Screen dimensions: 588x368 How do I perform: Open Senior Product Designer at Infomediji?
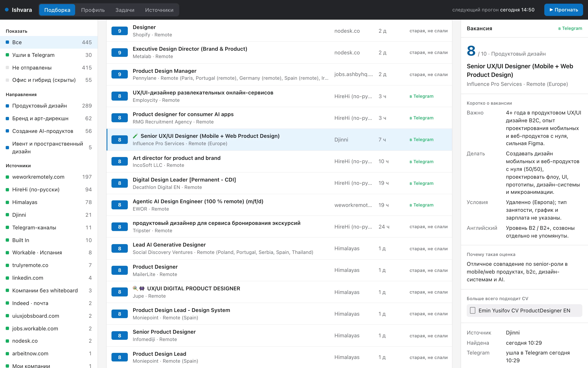pyautogui.click(x=279, y=335)
